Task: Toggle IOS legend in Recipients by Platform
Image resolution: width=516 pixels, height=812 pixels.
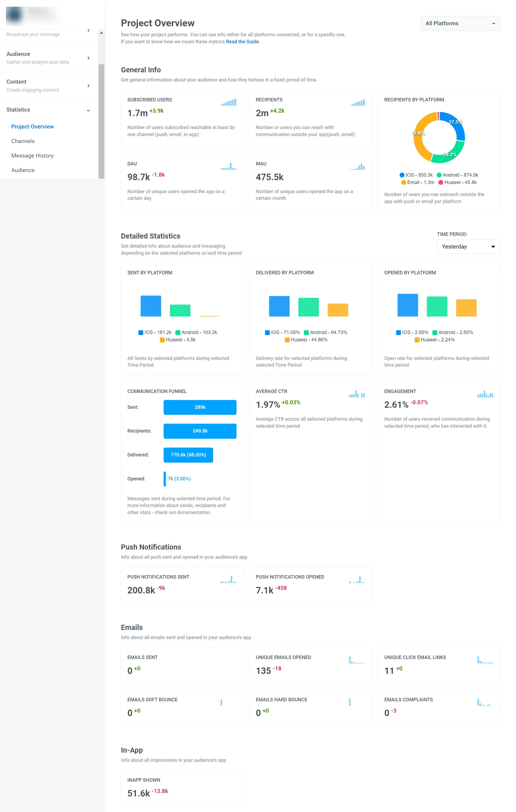Action: [416, 175]
